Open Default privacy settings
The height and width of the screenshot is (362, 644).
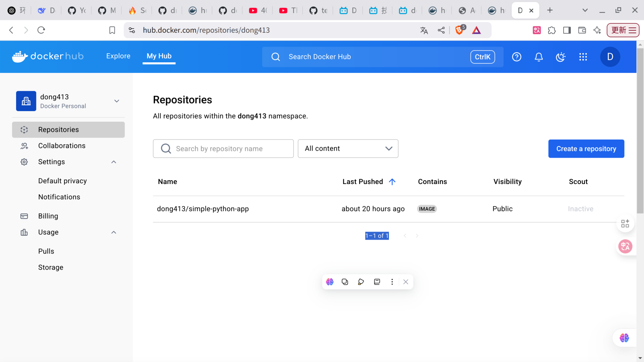tap(63, 181)
